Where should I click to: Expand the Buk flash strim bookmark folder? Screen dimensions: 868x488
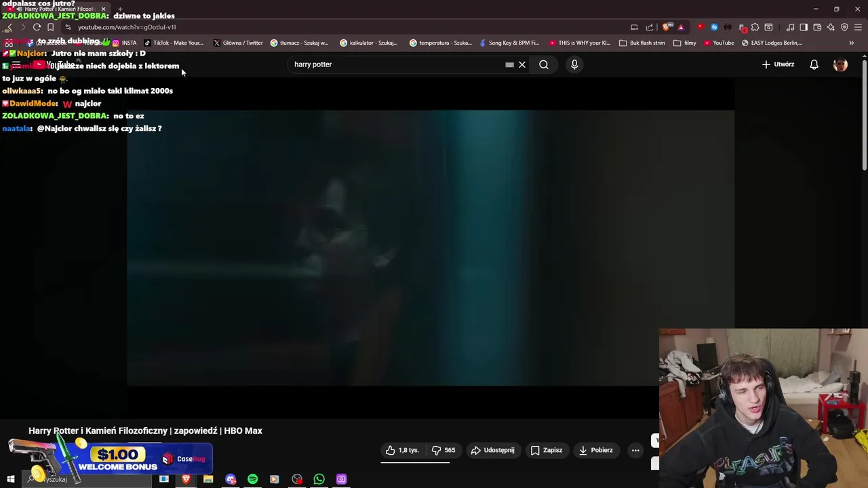(642, 43)
